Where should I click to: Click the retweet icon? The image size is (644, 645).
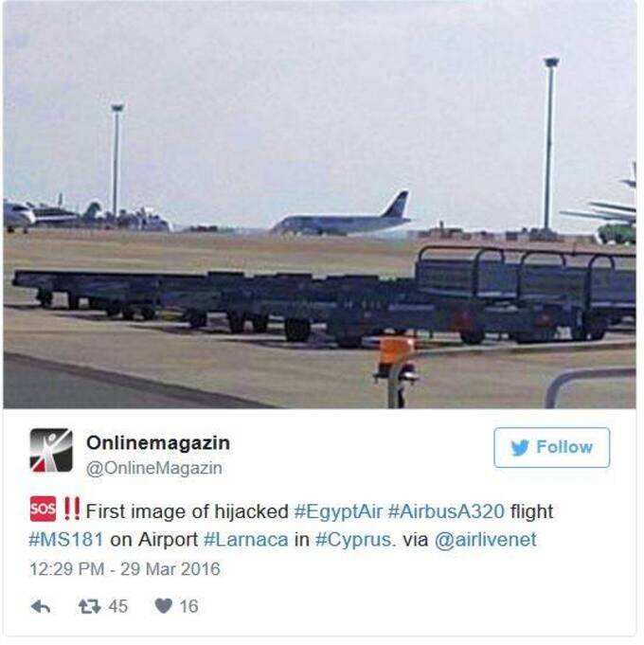89,607
